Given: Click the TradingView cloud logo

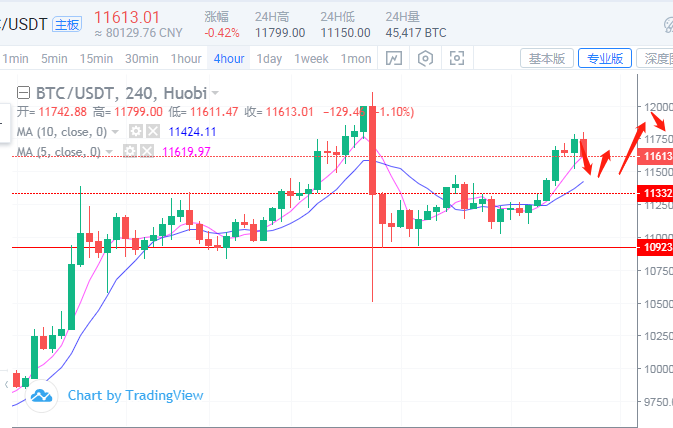Looking at the screenshot, I should (x=41, y=396).
